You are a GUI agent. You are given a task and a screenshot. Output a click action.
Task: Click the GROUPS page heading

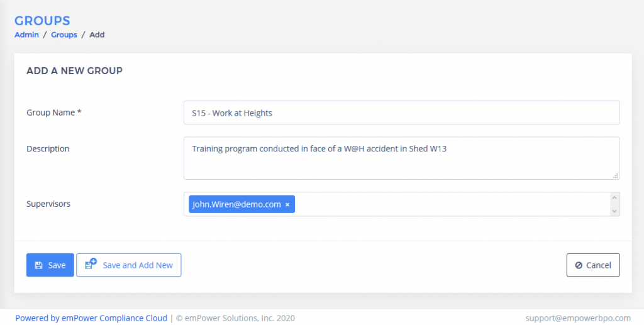pyautogui.click(x=42, y=21)
